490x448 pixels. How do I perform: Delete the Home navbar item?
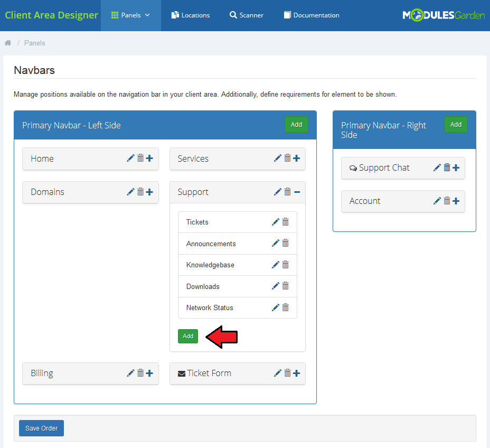click(140, 158)
